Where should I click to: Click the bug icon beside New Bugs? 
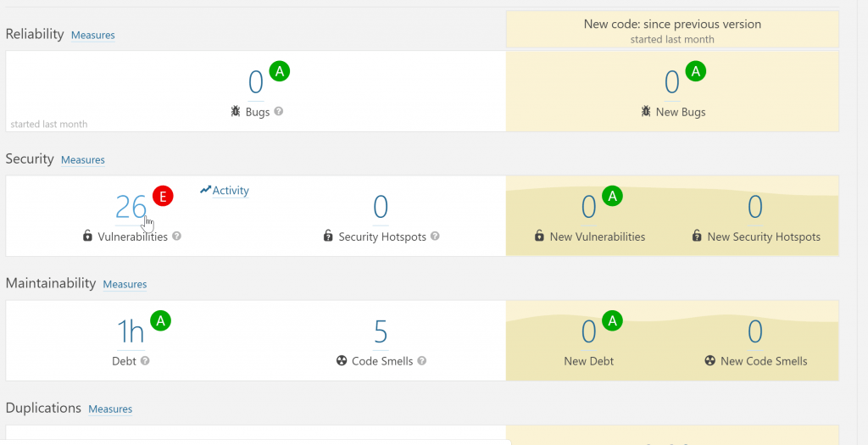point(645,112)
